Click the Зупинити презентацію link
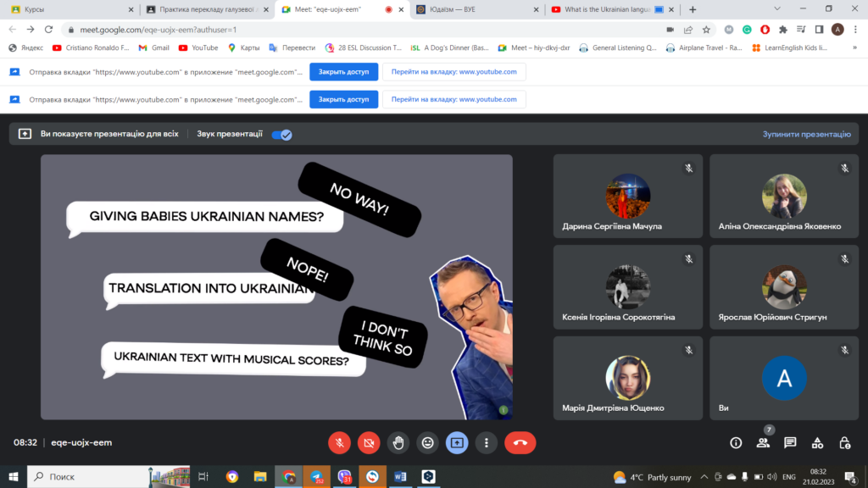The height and width of the screenshot is (488, 868). [806, 134]
